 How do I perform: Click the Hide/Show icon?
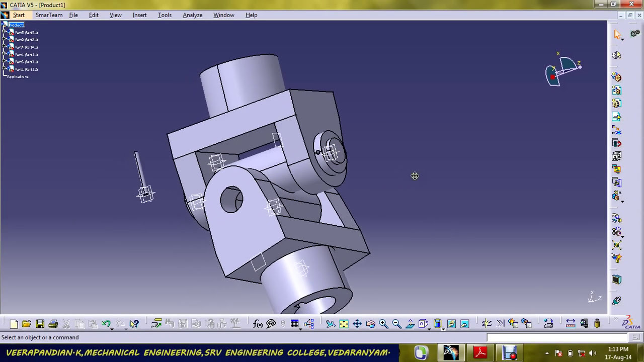[x=451, y=324]
